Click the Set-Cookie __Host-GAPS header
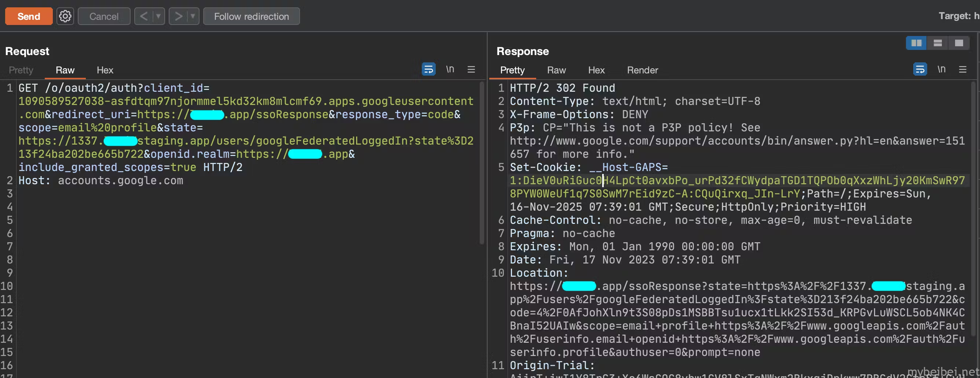The height and width of the screenshot is (378, 980). tap(589, 167)
